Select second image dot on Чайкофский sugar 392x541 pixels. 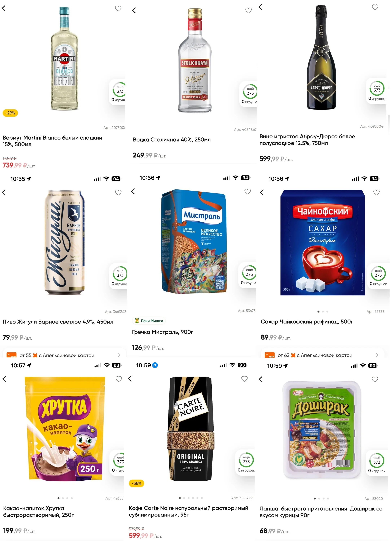coord(323,312)
